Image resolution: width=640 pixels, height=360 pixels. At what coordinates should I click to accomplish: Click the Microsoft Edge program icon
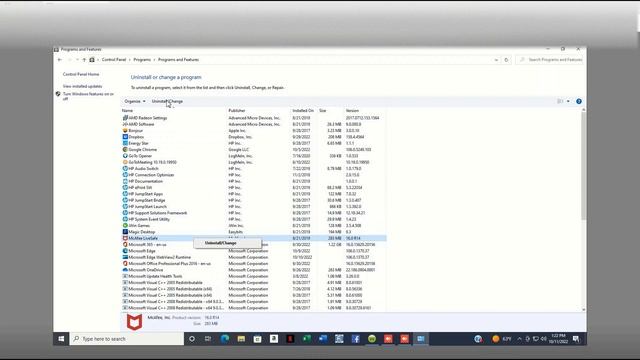[125, 251]
